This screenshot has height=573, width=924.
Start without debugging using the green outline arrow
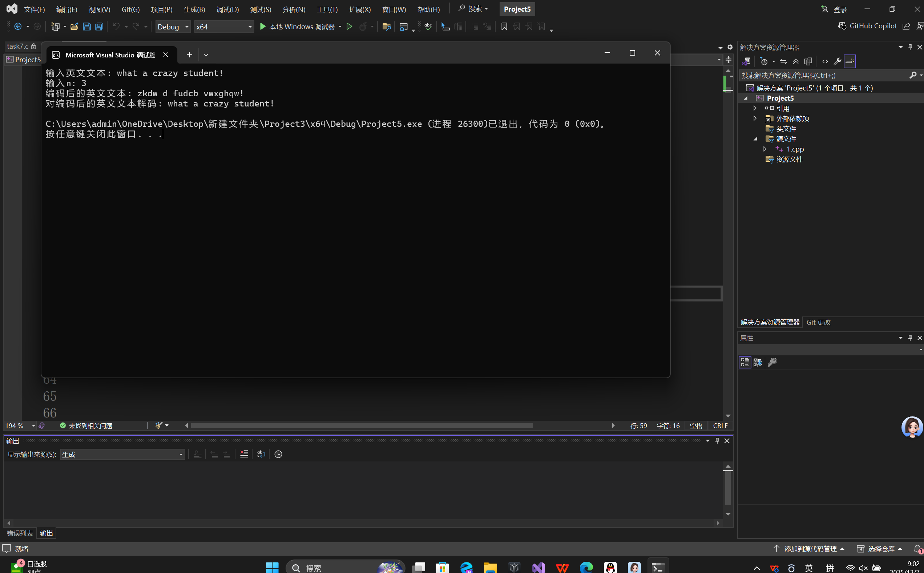click(350, 27)
